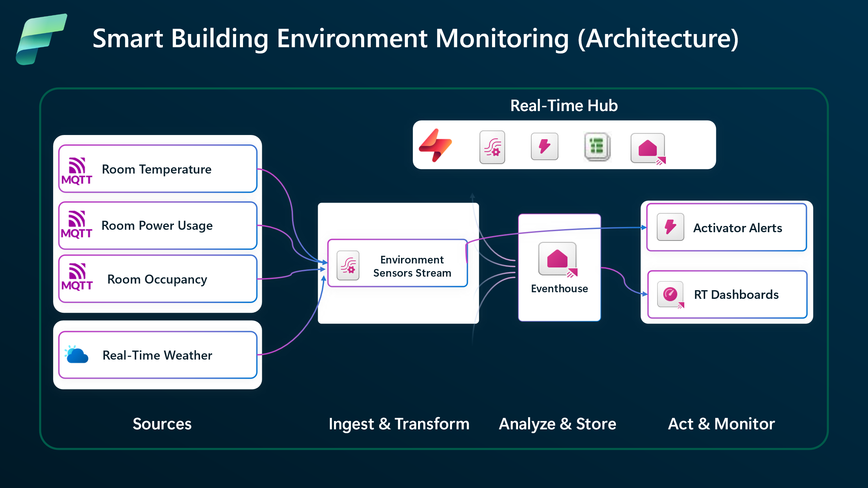Select the RT Dashboards box
The image size is (868, 488).
(x=727, y=294)
